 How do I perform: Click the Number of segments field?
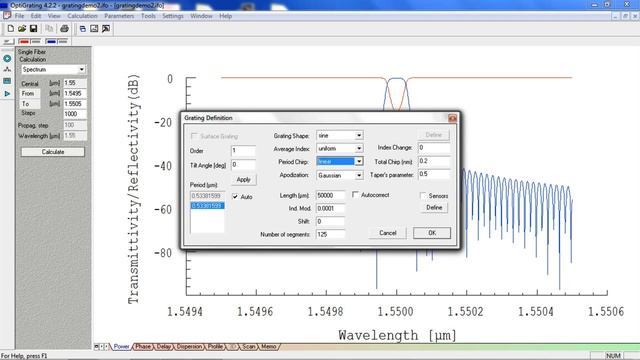330,234
